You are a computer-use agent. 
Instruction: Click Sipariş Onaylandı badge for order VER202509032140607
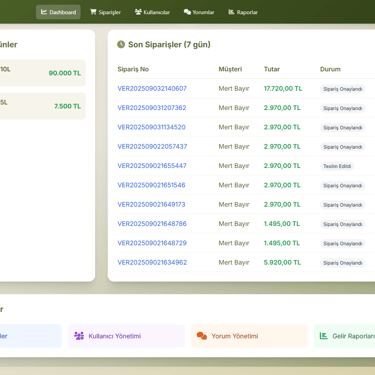tap(342, 89)
